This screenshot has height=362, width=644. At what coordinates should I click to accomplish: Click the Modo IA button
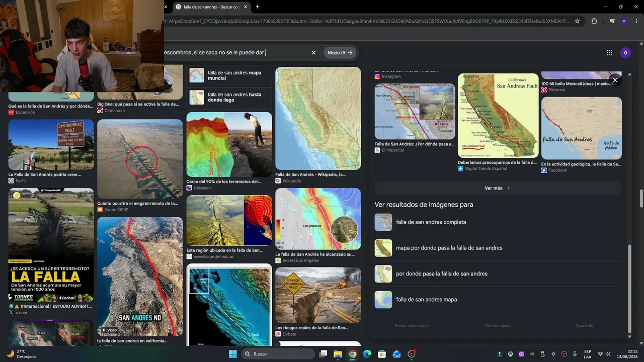340,52
